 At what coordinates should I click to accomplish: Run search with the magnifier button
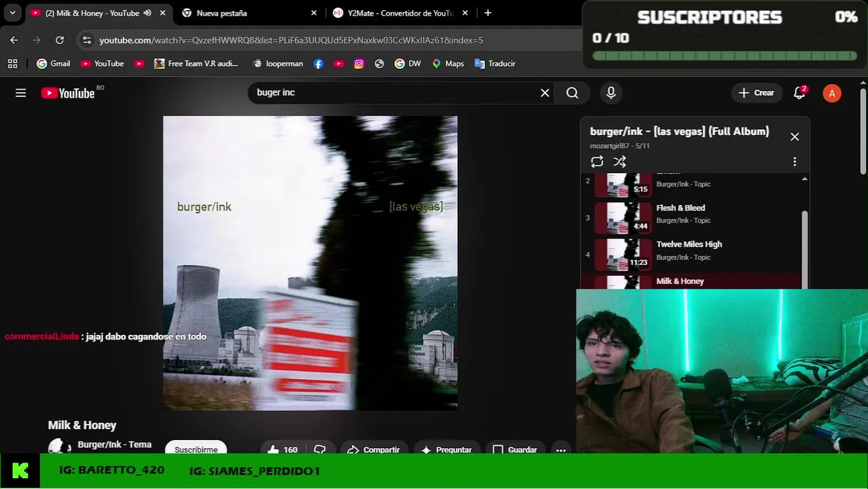(573, 93)
